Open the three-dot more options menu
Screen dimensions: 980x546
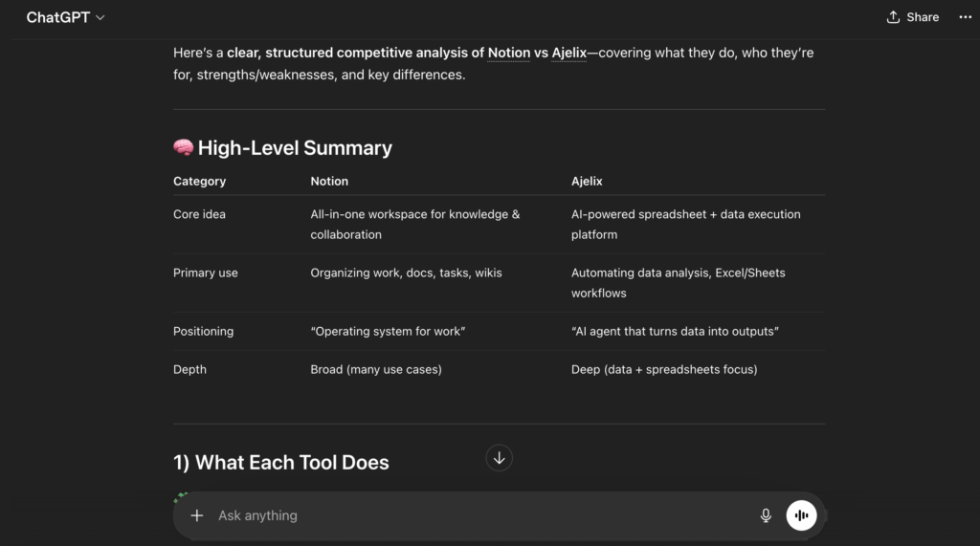[965, 17]
